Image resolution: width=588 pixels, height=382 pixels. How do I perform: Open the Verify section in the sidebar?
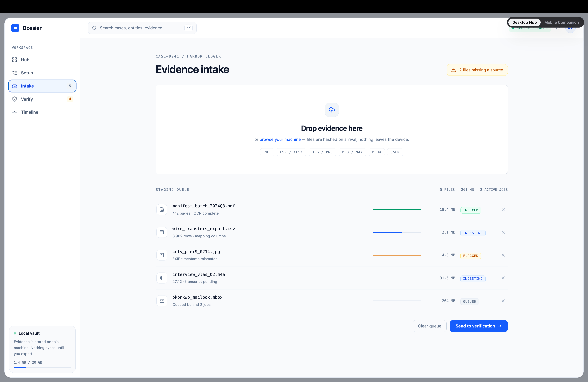click(42, 99)
